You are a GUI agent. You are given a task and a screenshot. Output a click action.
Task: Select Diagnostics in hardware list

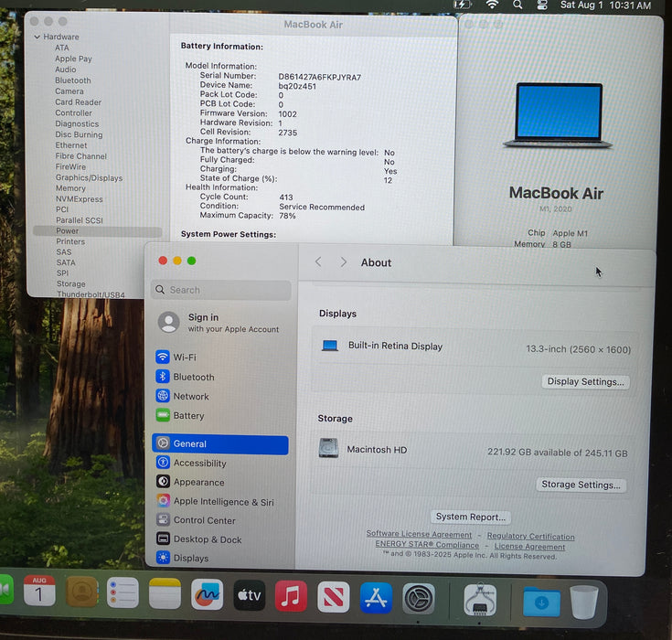click(x=77, y=123)
